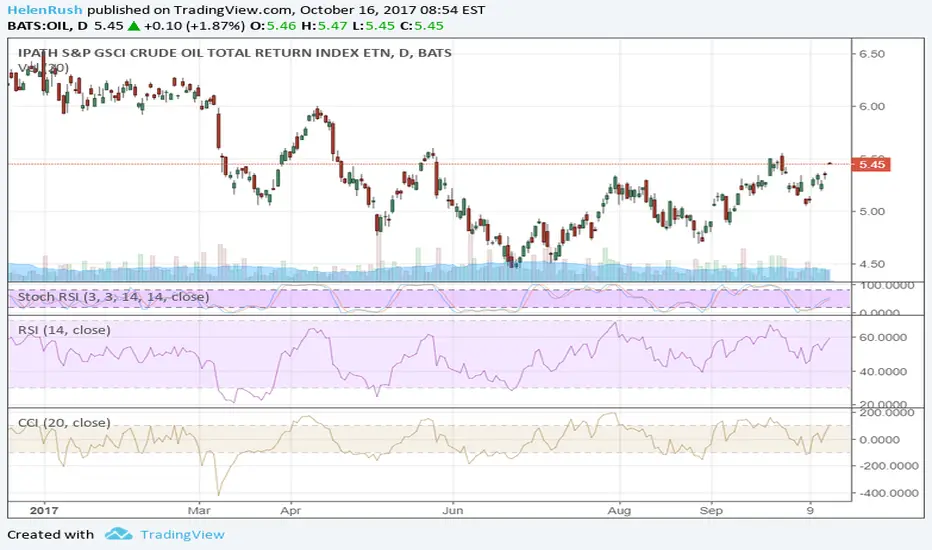Click the L:5.45 low value
932x550 pixels.
coord(373,26)
